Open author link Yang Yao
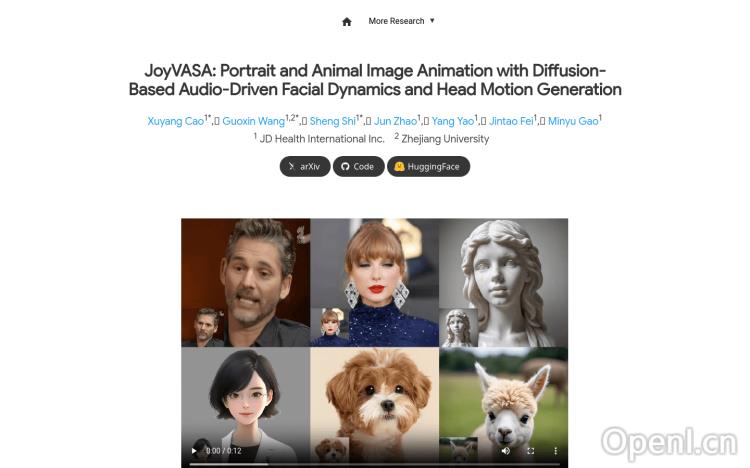This screenshot has width=750, height=468. pos(452,121)
